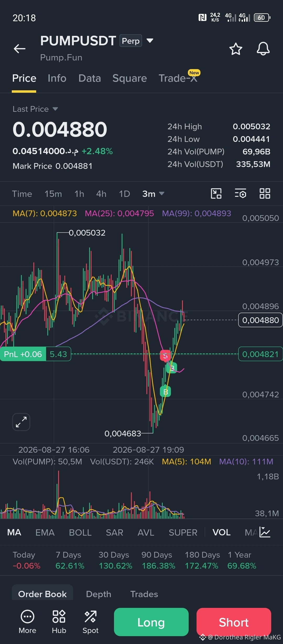Tap the red S sell marker on chart
This screenshot has width=283, height=644.
click(x=165, y=356)
